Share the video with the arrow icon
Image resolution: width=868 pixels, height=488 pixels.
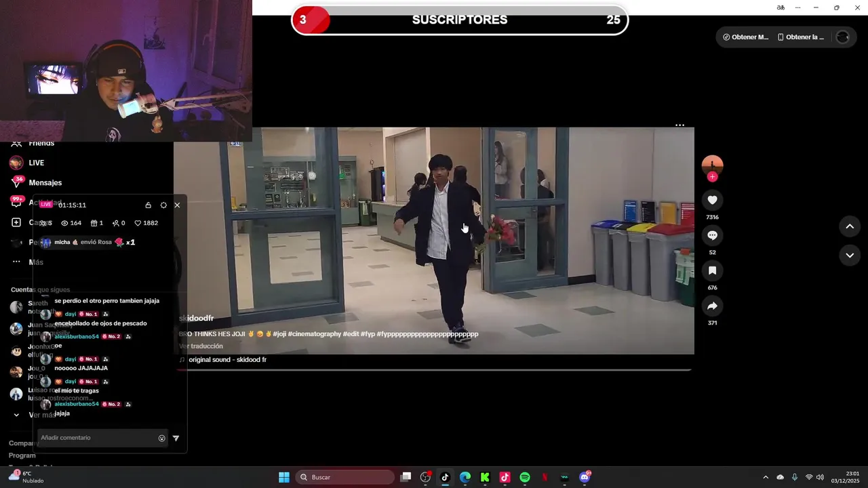[712, 306]
